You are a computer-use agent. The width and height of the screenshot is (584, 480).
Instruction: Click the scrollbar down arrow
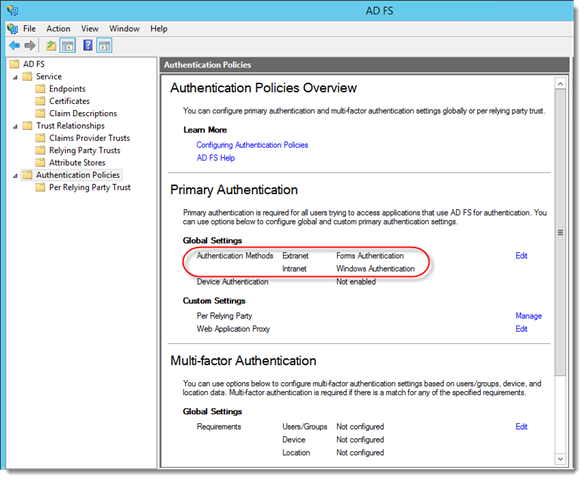pyautogui.click(x=560, y=459)
